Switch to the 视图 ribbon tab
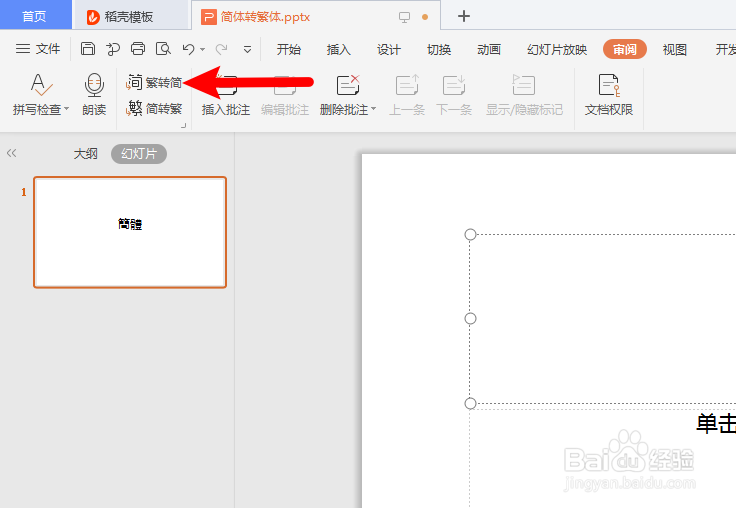Image resolution: width=736 pixels, height=508 pixels. coord(675,49)
